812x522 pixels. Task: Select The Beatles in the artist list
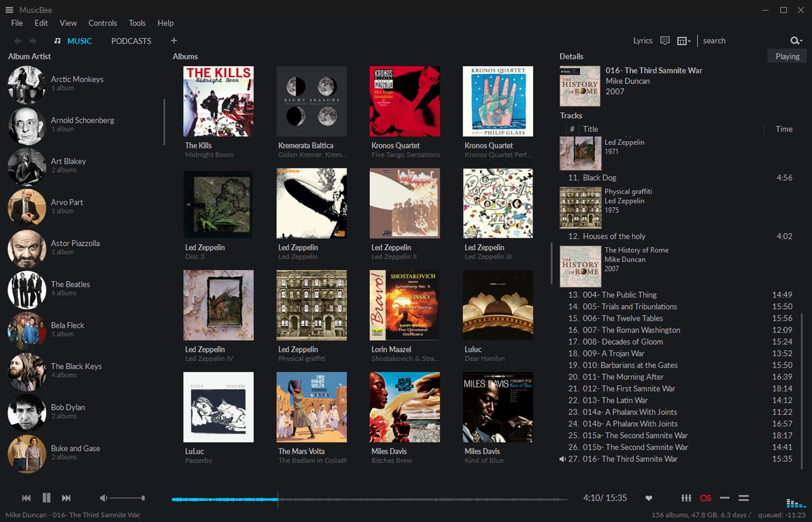coord(70,284)
